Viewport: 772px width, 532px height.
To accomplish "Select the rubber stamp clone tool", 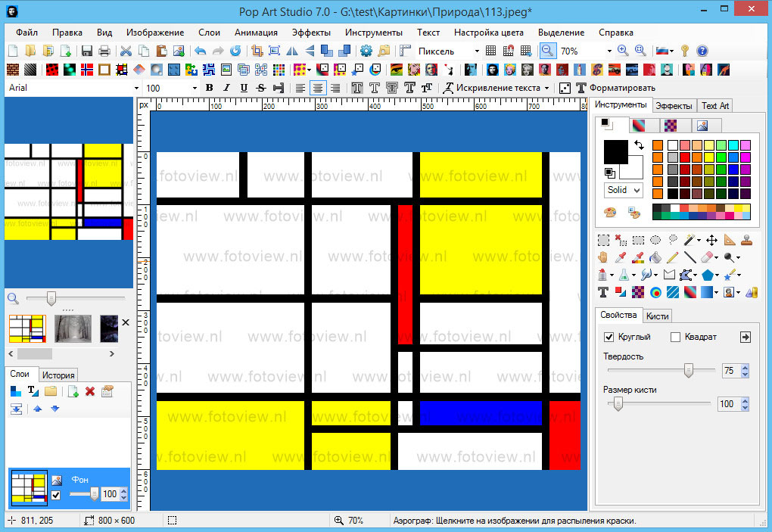I will tap(747, 240).
